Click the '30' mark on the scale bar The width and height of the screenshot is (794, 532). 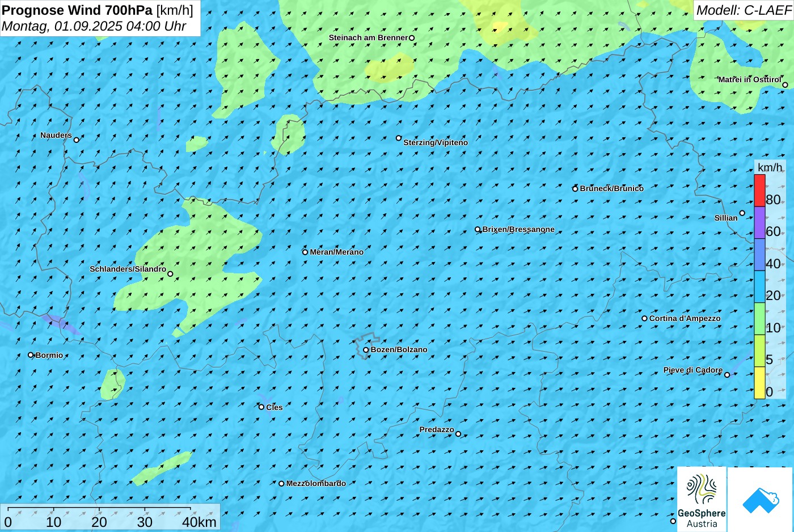145,522
